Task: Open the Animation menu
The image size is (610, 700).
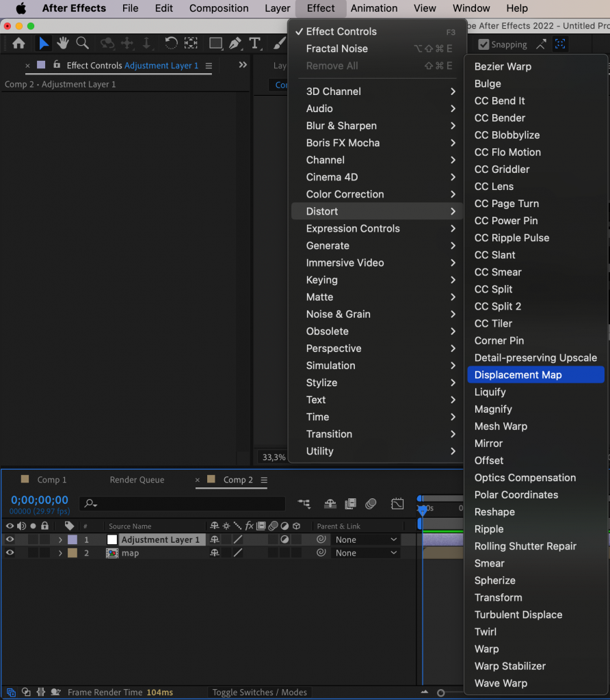Action: pyautogui.click(x=374, y=8)
